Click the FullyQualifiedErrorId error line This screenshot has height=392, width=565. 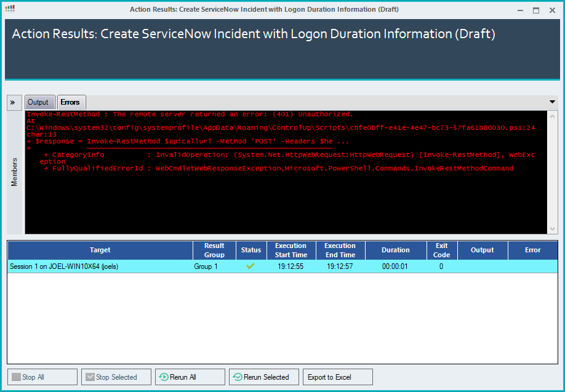click(x=279, y=168)
